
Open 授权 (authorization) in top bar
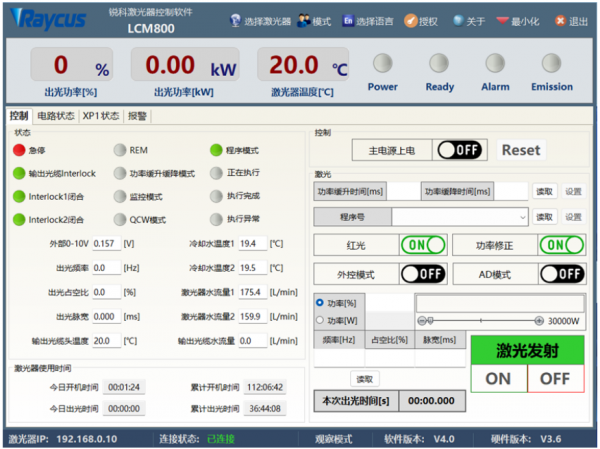point(410,21)
